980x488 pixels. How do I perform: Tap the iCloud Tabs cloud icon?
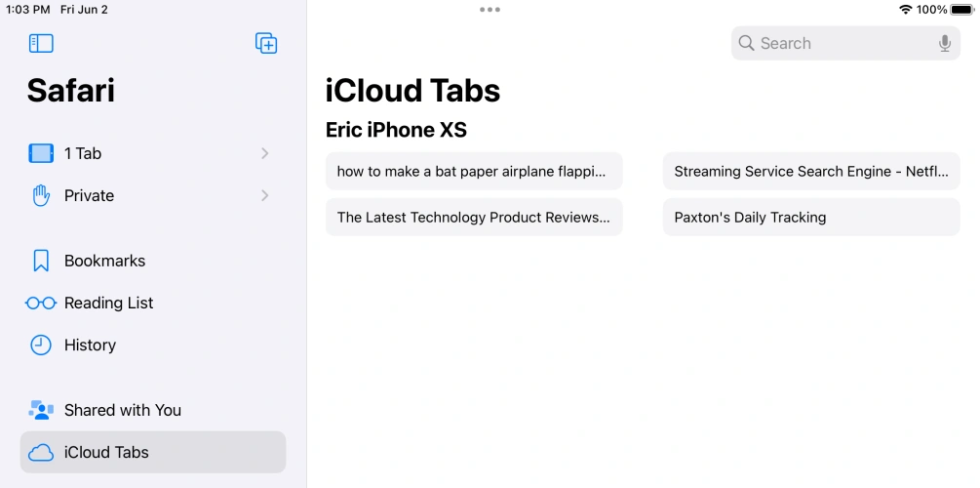(x=41, y=452)
